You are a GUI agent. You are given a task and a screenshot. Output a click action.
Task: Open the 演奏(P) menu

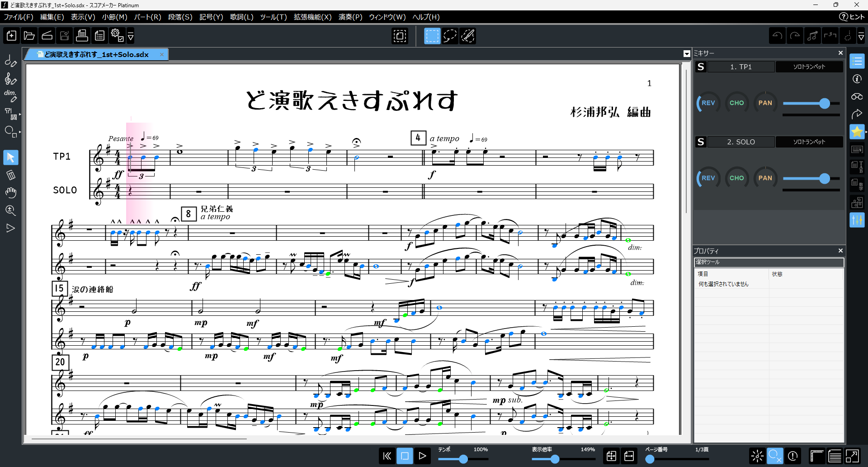[x=350, y=17]
